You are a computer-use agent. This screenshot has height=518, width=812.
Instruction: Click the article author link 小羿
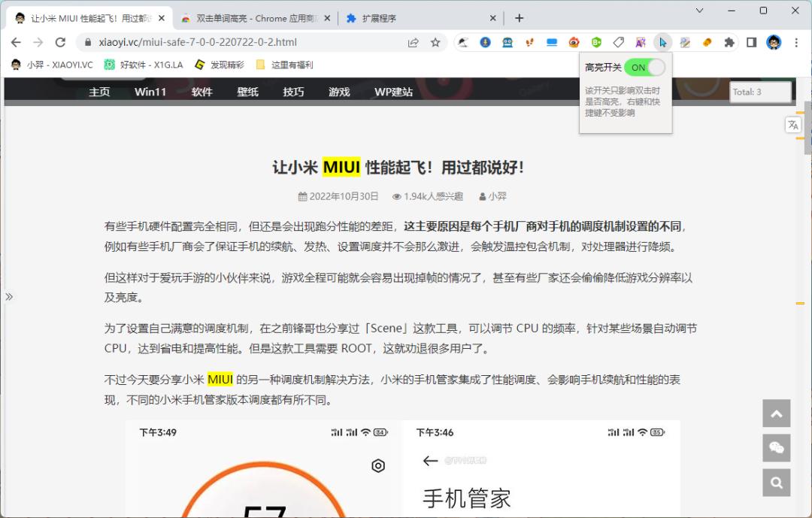(x=496, y=196)
